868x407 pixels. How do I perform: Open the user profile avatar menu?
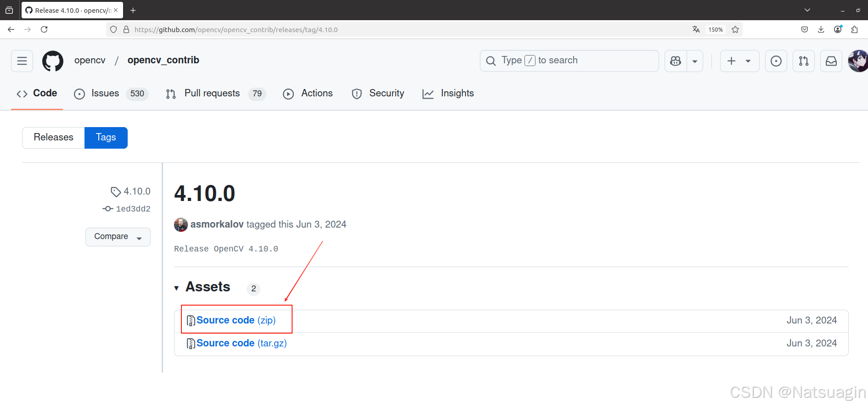click(x=858, y=61)
